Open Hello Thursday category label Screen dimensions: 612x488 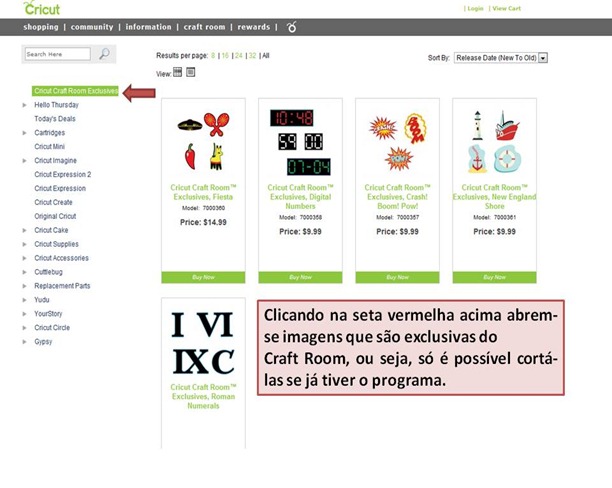pyautogui.click(x=56, y=105)
